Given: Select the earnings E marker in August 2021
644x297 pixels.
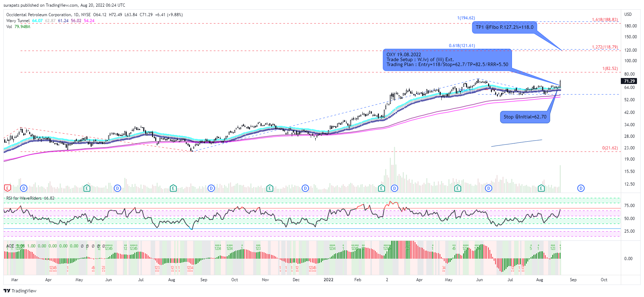Looking at the screenshot, I should tap(173, 188).
